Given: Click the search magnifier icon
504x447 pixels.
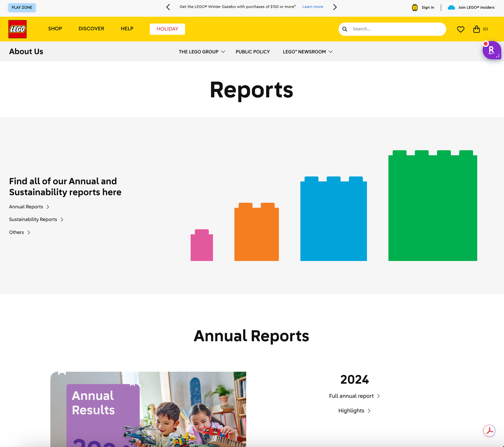Looking at the screenshot, I should pyautogui.click(x=345, y=29).
